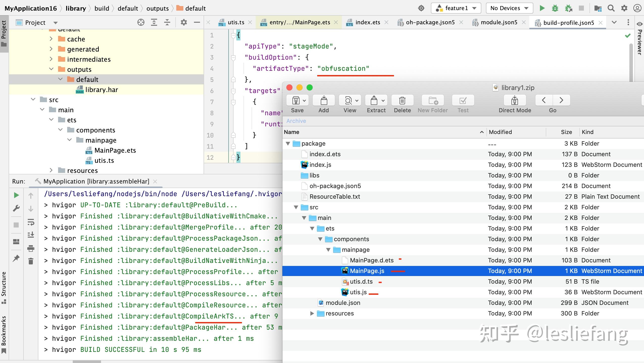The image size is (644, 363).
Task: Close the build-profile.json5 tab
Action: [x=601, y=23]
